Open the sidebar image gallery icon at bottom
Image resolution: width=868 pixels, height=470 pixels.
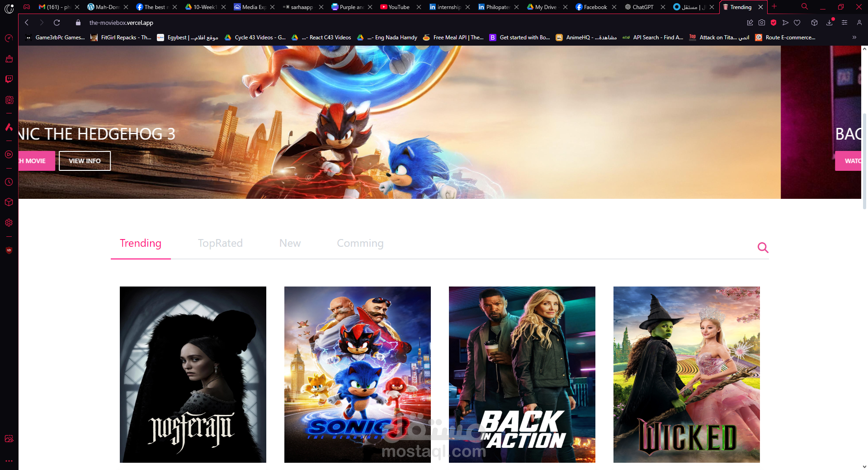pyautogui.click(x=9, y=438)
